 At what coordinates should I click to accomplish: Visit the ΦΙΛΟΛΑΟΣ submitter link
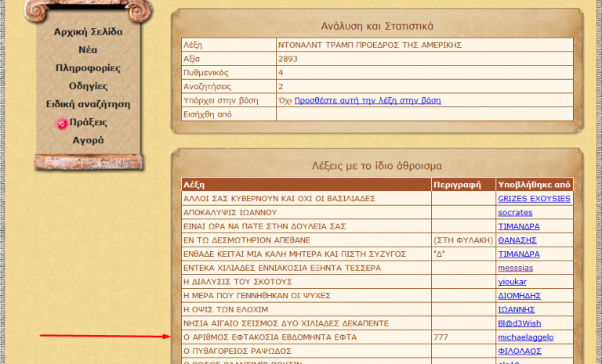(x=520, y=351)
